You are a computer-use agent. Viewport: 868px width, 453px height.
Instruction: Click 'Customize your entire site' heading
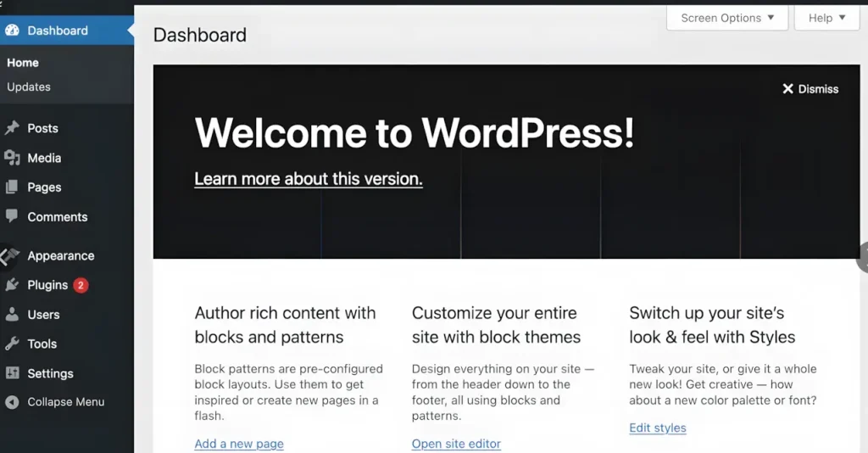[x=496, y=325]
